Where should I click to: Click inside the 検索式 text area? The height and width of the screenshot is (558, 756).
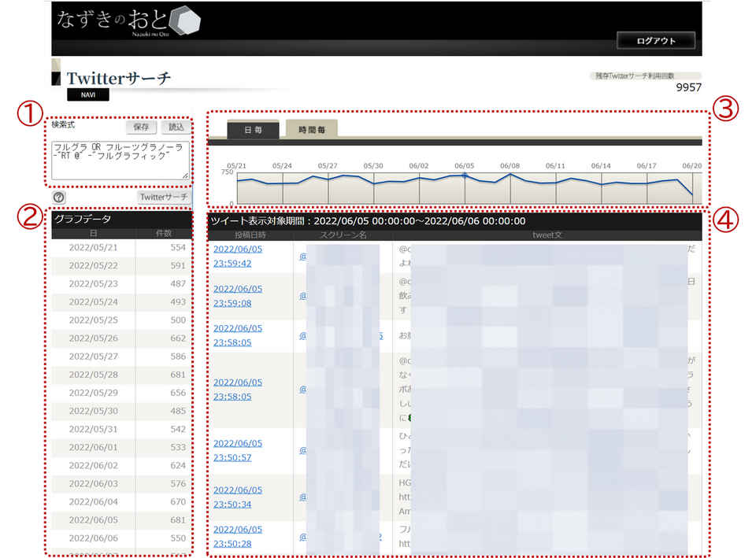pos(120,161)
